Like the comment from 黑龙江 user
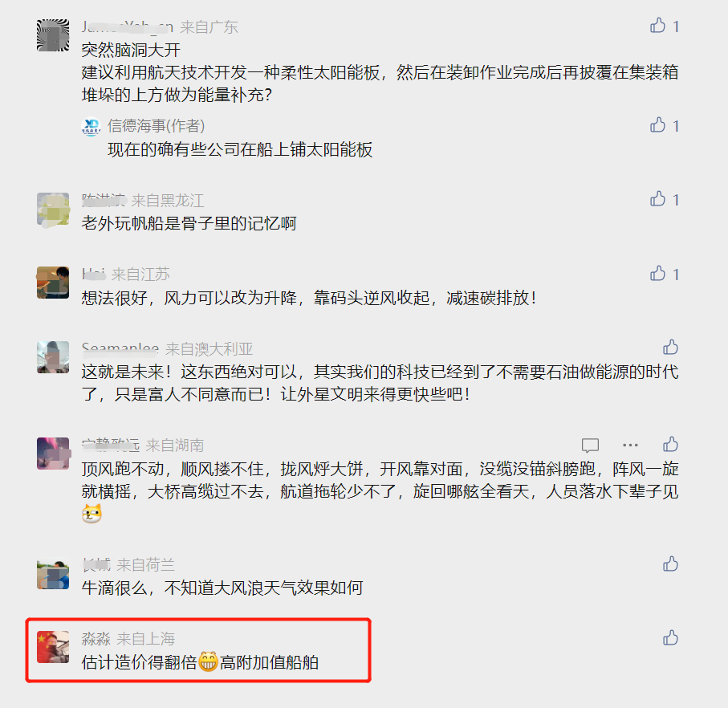Image resolution: width=728 pixels, height=708 pixels. [657, 199]
